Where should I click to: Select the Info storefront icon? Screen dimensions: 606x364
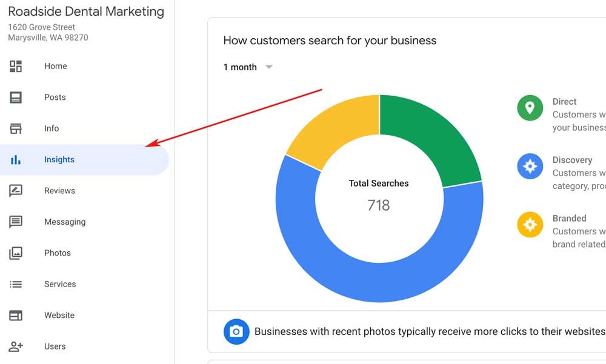click(x=16, y=128)
